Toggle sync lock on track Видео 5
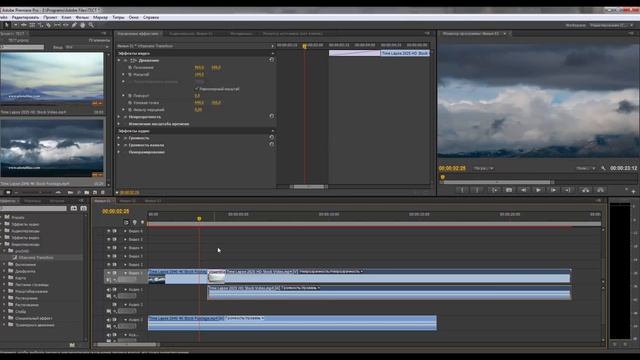The image size is (640, 360). click(x=114, y=239)
